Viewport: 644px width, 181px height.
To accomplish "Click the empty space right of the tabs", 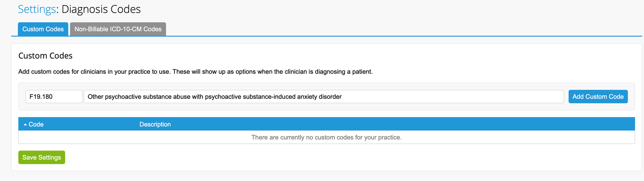I will pyautogui.click(x=402, y=29).
